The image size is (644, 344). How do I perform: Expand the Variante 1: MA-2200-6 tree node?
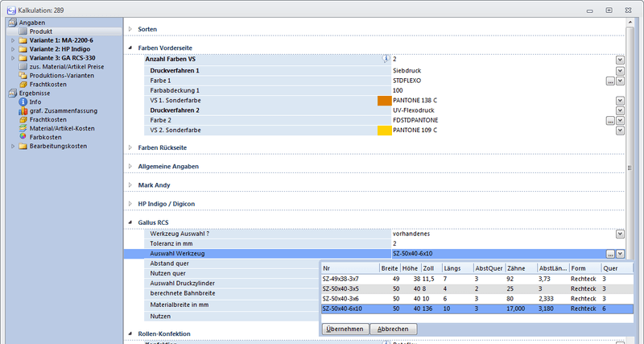tap(13, 40)
